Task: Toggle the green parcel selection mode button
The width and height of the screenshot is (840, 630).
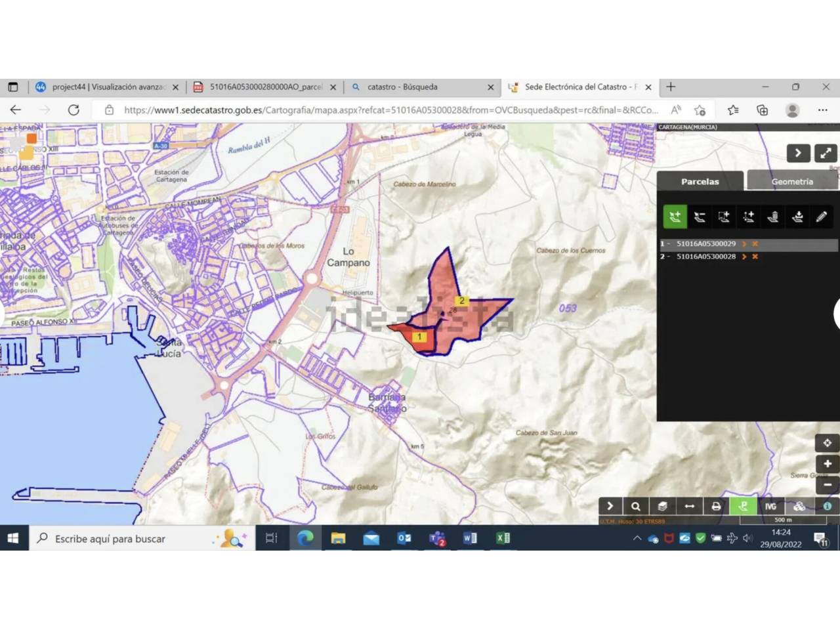Action: point(743,506)
